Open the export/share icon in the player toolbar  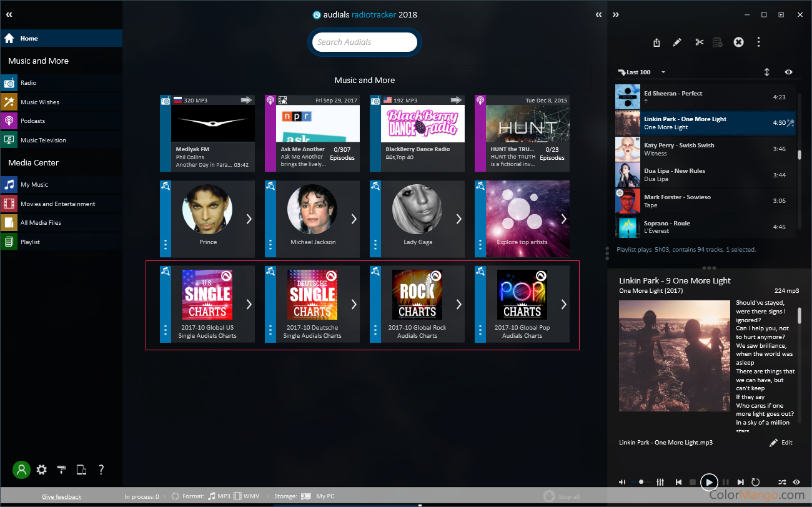click(x=656, y=42)
